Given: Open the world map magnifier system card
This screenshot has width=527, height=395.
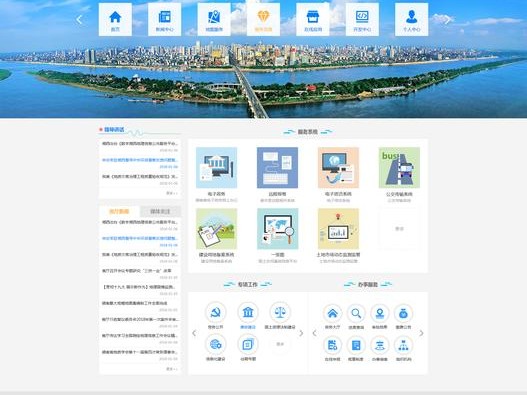Looking at the screenshot, I should [x=277, y=229].
